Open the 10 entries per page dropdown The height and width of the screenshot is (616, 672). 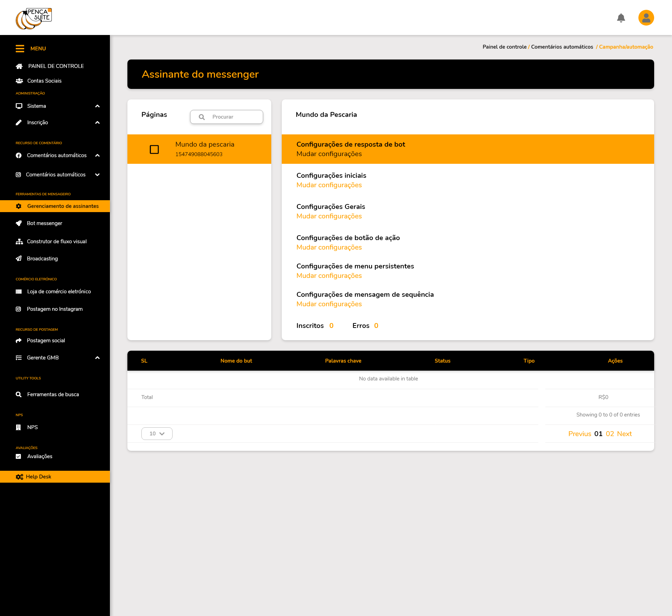[157, 434]
